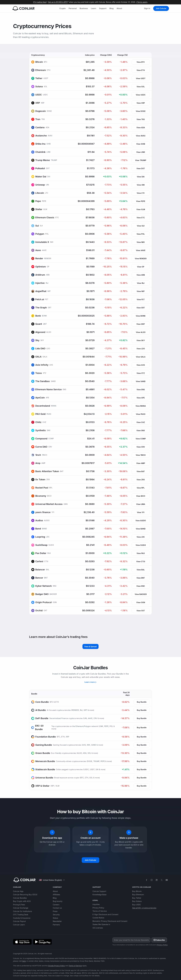This screenshot has width=181, height=980.
Task: Click the Sign in link
Action: pos(147,8)
